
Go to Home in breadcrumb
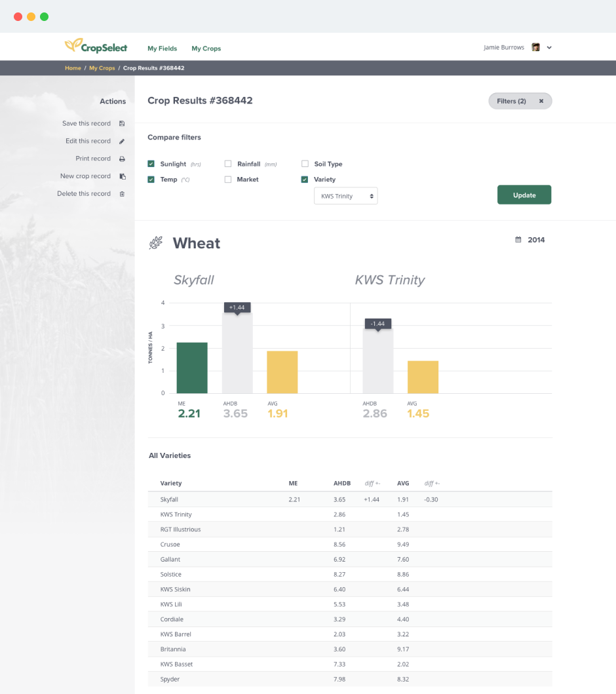73,68
